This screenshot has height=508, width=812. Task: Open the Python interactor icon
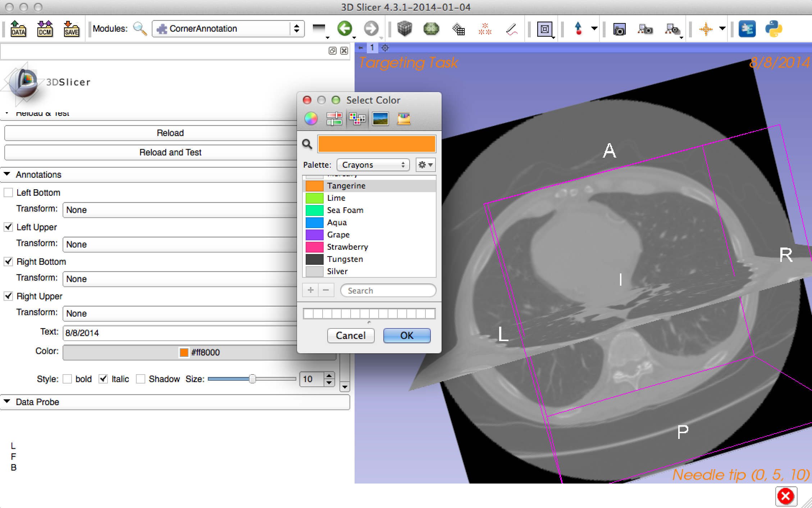[x=773, y=29]
